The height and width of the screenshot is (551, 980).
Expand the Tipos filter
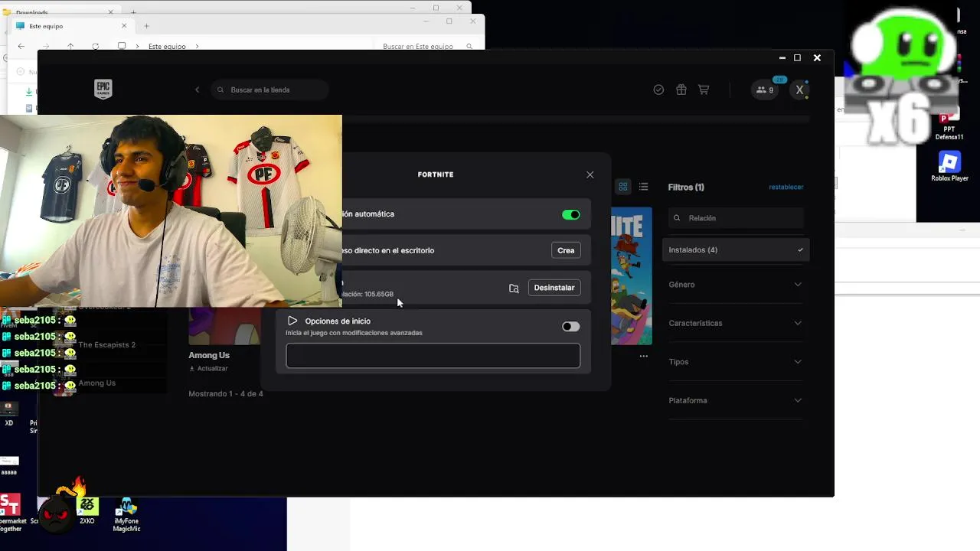click(735, 362)
